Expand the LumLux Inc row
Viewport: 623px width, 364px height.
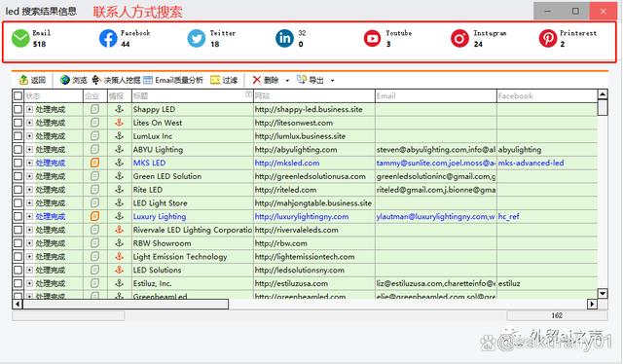point(30,136)
